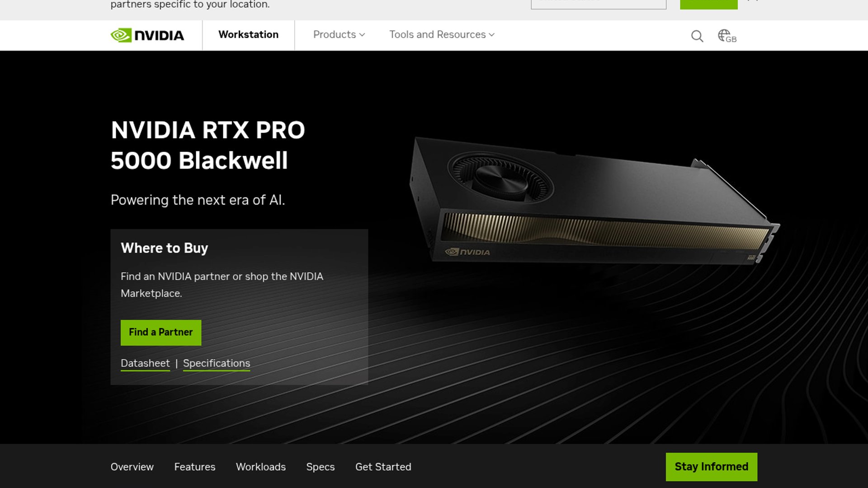This screenshot has width=868, height=488.
Task: Open the country selection box in the banner
Action: click(599, 4)
